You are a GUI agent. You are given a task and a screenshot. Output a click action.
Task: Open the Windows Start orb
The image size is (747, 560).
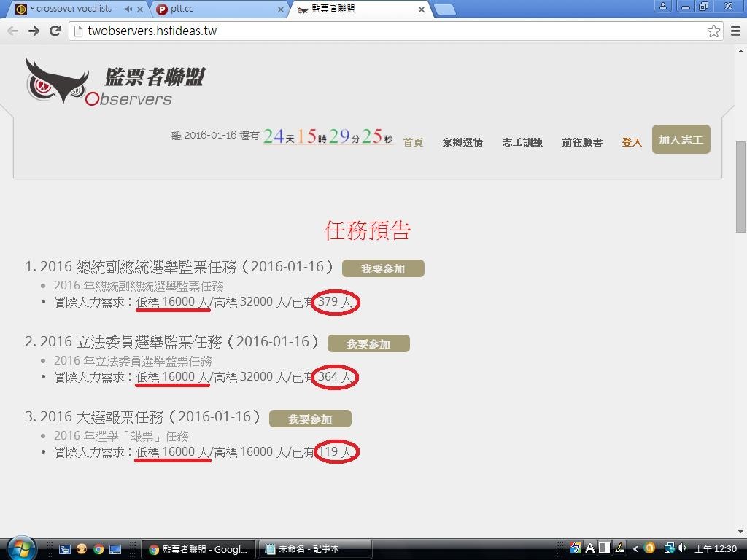pyautogui.click(x=21, y=548)
